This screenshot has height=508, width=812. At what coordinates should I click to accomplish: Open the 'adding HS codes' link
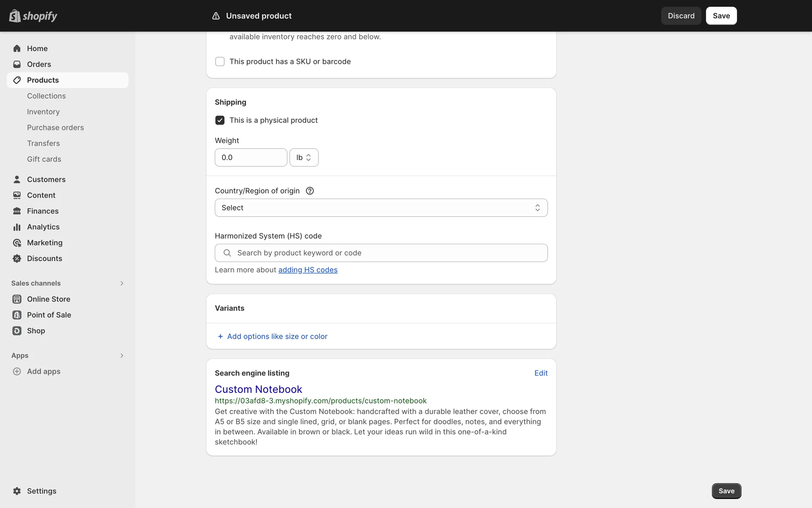pyautogui.click(x=307, y=270)
